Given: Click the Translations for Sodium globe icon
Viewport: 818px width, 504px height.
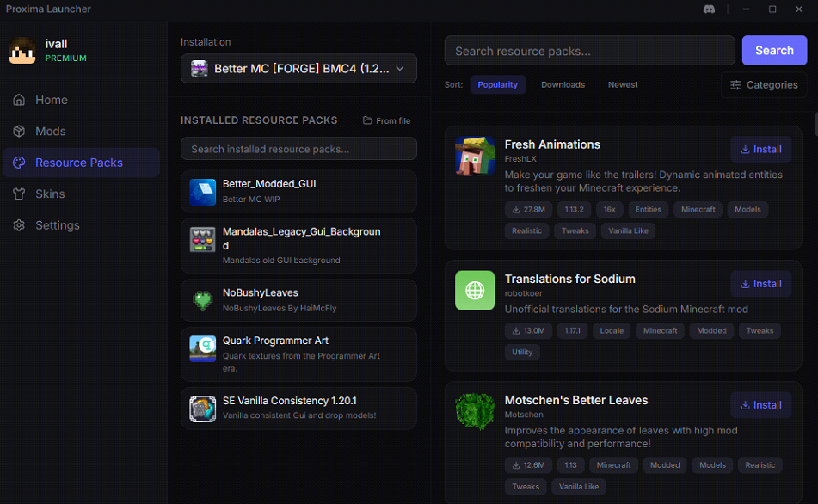Looking at the screenshot, I should click(475, 291).
